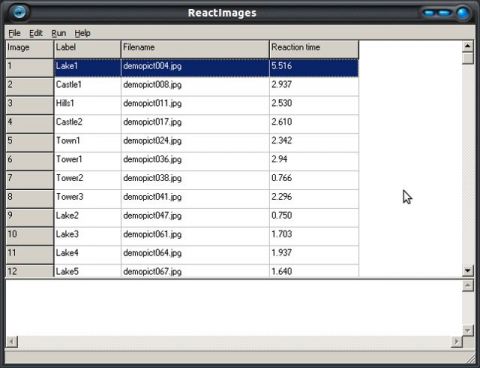Image resolution: width=480 pixels, height=368 pixels.
Task: Select the Castle1 label cell
Action: click(x=88, y=87)
